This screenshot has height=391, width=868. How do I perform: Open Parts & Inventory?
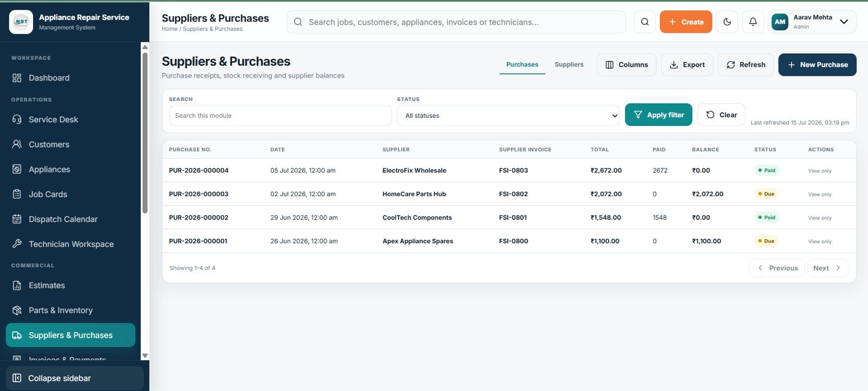click(71, 310)
